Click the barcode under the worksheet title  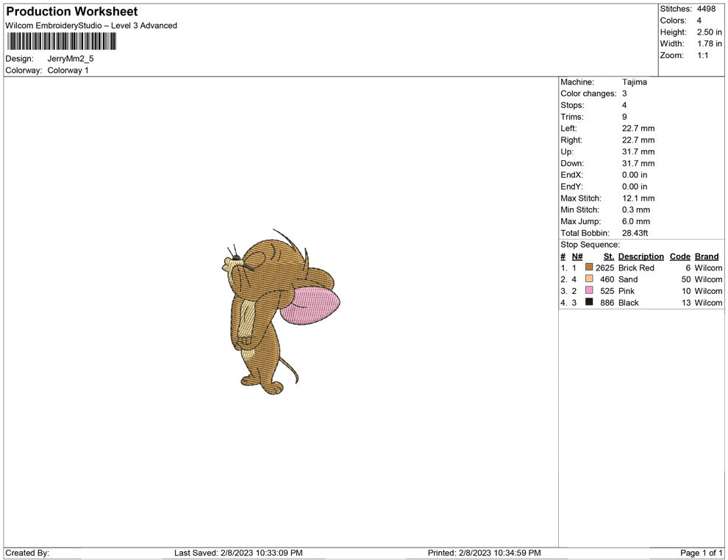pos(62,42)
